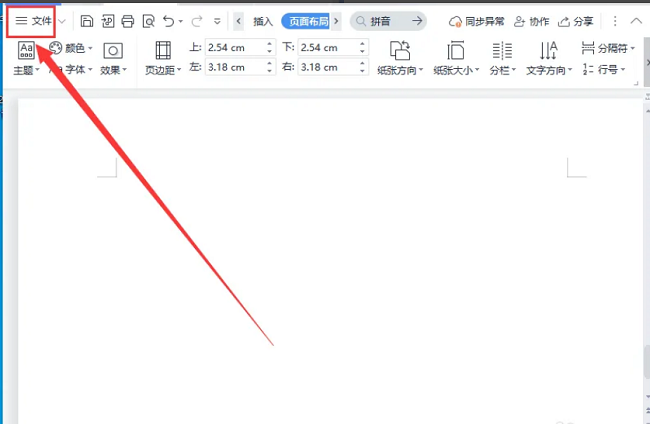Open the 分栏 columns dropdown
Viewport: 650px width, 424px height.
pos(502,58)
